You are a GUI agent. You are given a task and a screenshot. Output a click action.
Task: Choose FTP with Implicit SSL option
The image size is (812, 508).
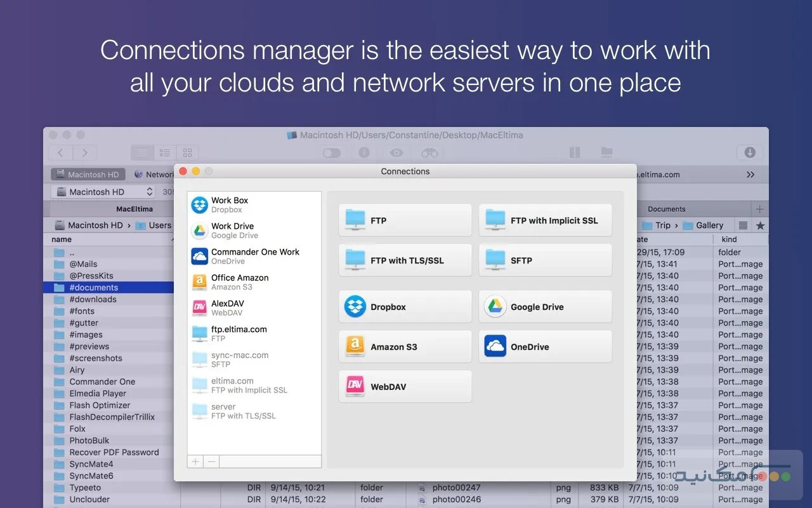click(x=545, y=220)
